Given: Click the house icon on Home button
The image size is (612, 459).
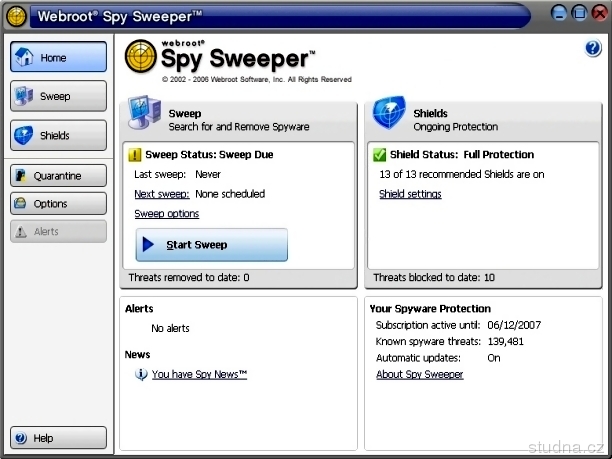Looking at the screenshot, I should 24,57.
